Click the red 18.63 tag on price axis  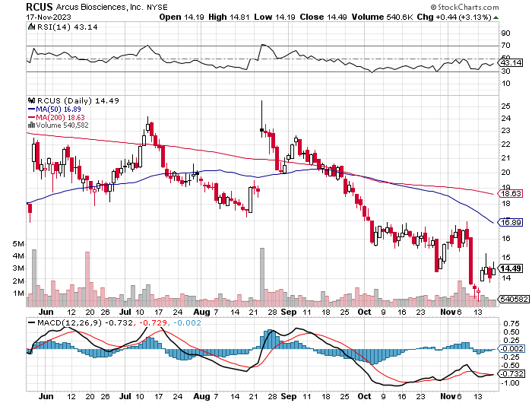point(511,194)
